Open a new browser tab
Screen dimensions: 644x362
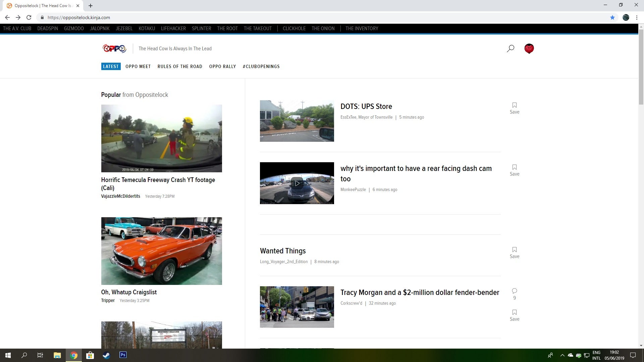click(91, 6)
